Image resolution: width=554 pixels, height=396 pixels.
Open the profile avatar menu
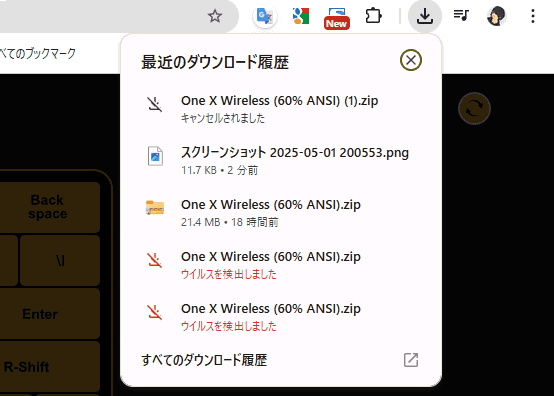click(496, 16)
